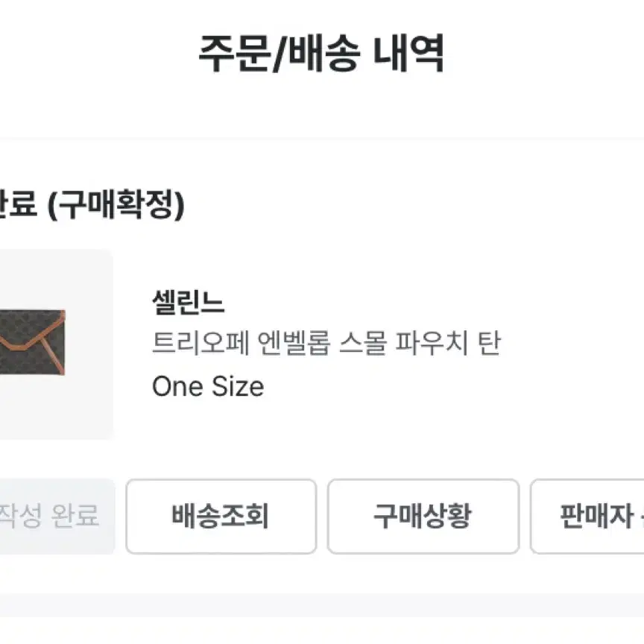Image resolution: width=644 pixels, height=644 pixels.
Task: Open the 셀린느 brand name link
Action: (x=188, y=303)
